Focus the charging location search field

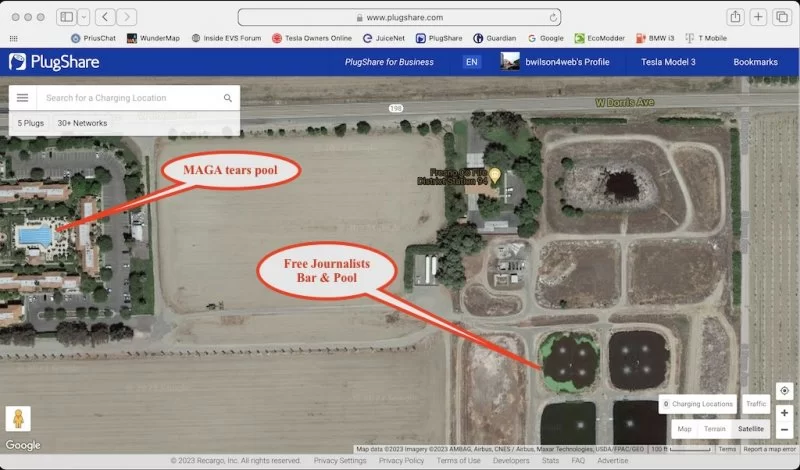130,98
